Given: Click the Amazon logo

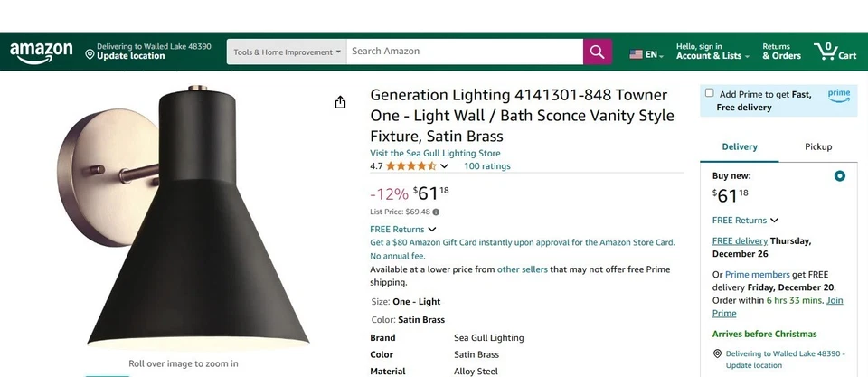Looking at the screenshot, I should coord(41,52).
